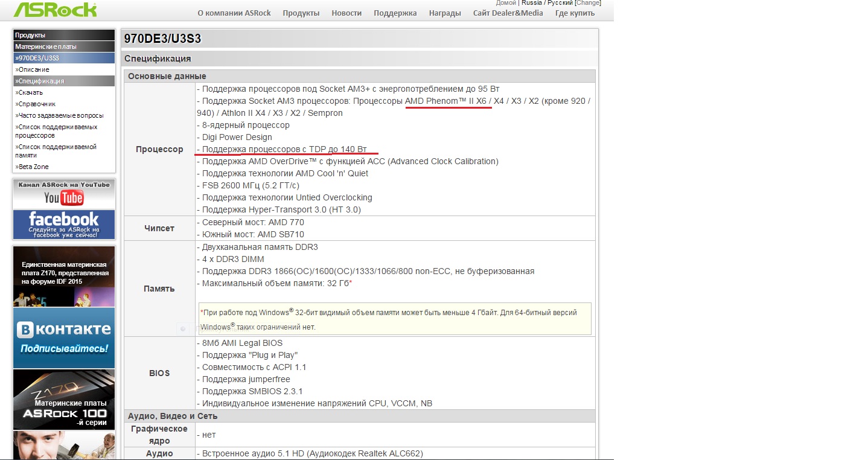
Task: Select Продукты in the sidebar
Action: point(64,35)
